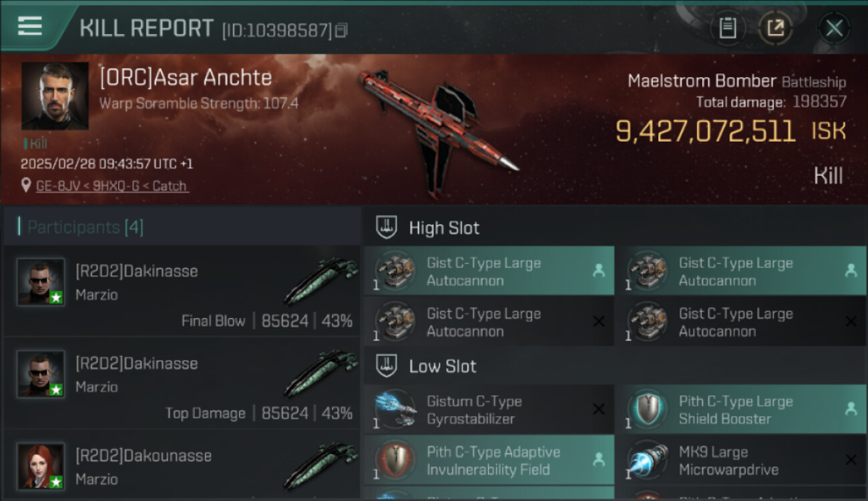Close the kill report window
The width and height of the screenshot is (868, 501).
834,28
